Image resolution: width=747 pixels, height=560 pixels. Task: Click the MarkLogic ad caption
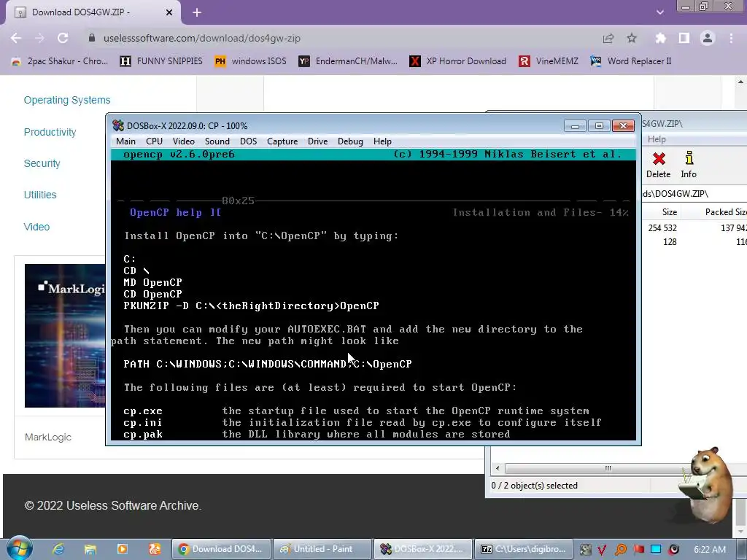tap(48, 437)
